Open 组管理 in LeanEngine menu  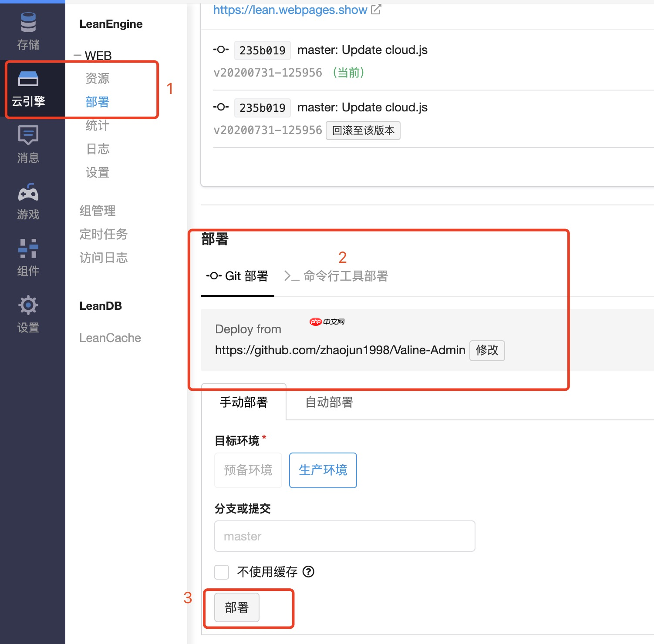(x=98, y=211)
